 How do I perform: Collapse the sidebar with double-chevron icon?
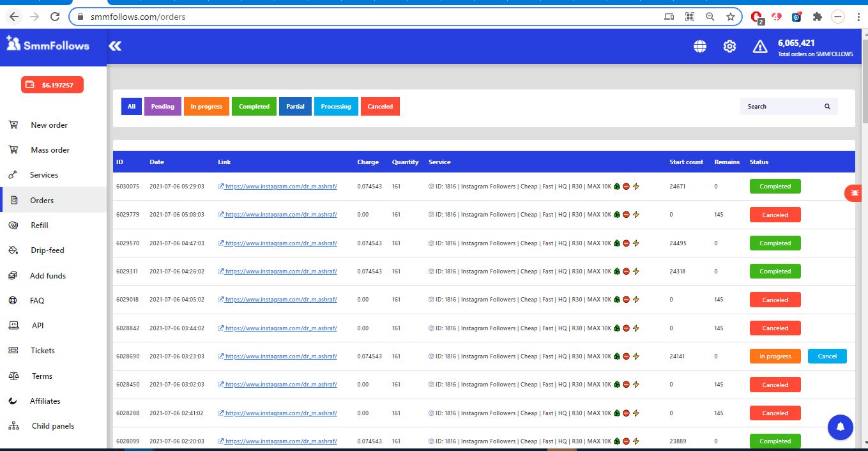[x=115, y=45]
